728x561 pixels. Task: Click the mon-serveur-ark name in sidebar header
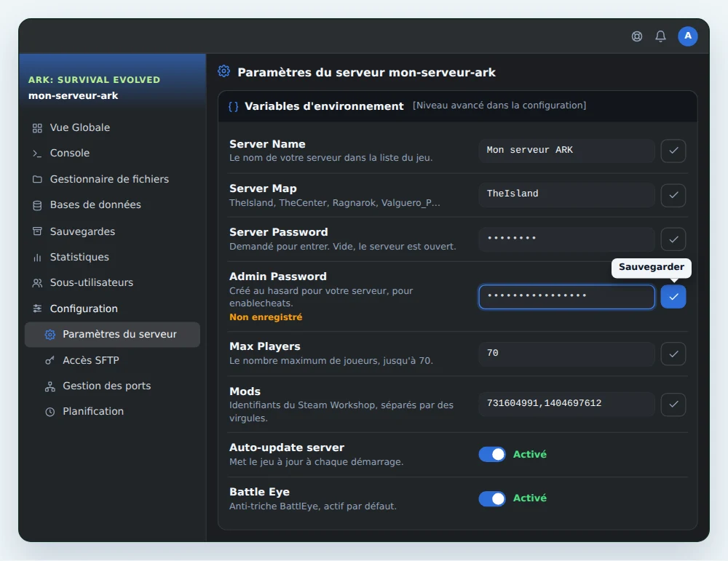click(74, 96)
